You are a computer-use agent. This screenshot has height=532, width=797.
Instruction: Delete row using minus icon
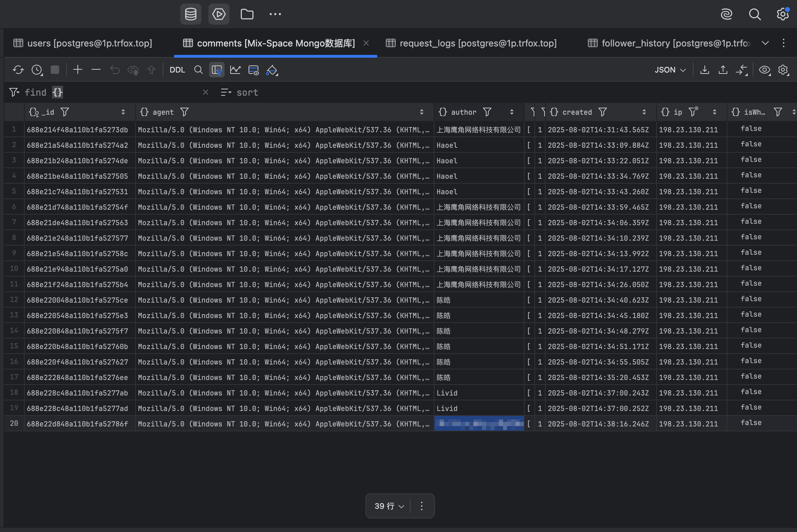click(96, 70)
